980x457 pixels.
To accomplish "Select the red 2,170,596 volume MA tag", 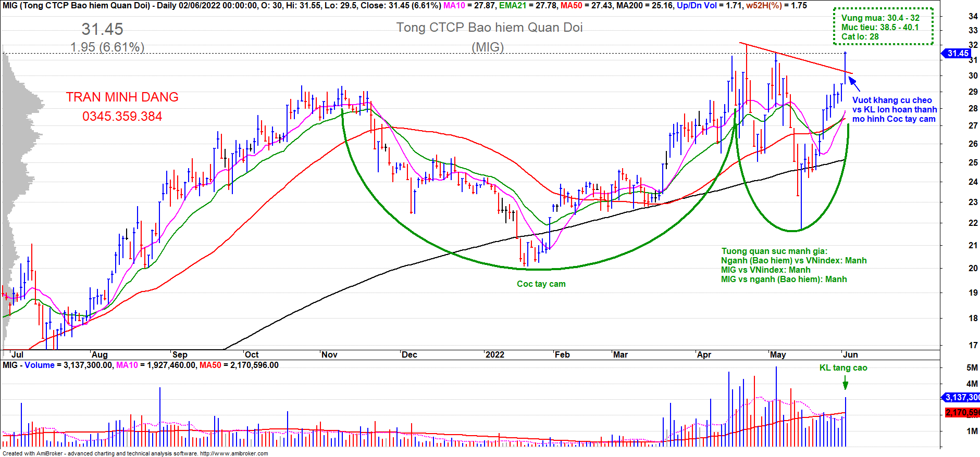I will click(x=962, y=412).
